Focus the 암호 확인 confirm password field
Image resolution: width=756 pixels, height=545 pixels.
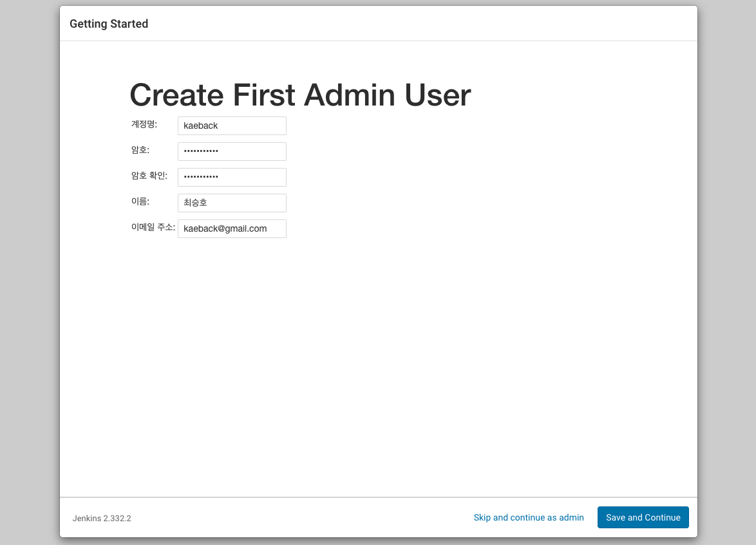232,178
